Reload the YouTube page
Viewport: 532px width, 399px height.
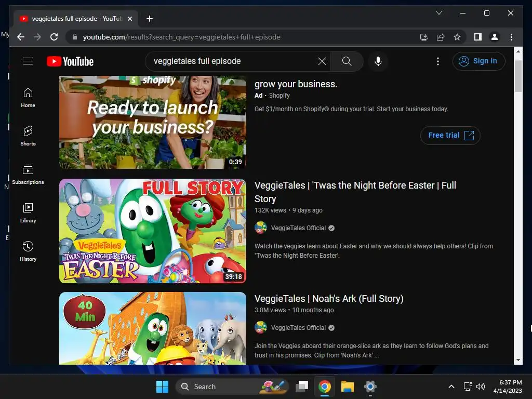[54, 37]
